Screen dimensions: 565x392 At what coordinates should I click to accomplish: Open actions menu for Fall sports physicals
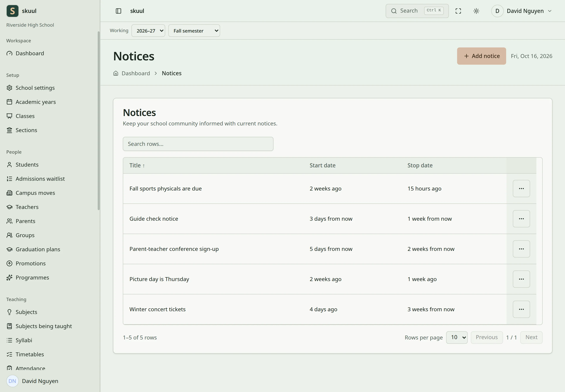[521, 189]
